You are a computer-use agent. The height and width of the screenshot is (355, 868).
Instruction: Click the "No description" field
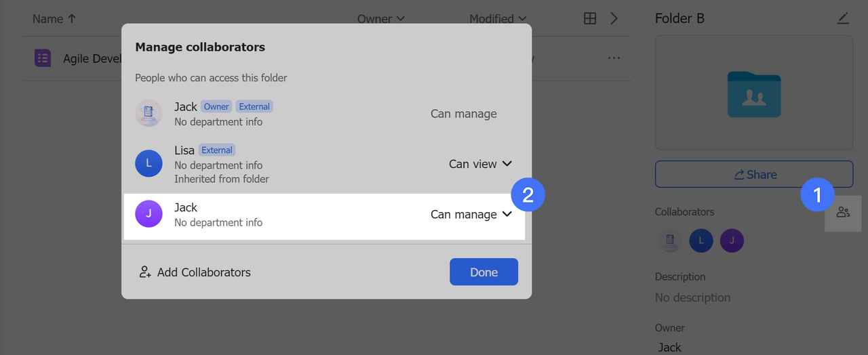tap(692, 297)
